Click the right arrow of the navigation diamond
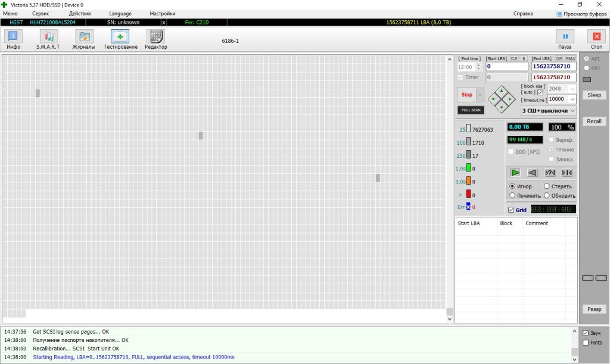This screenshot has height=364, width=610. click(x=510, y=99)
